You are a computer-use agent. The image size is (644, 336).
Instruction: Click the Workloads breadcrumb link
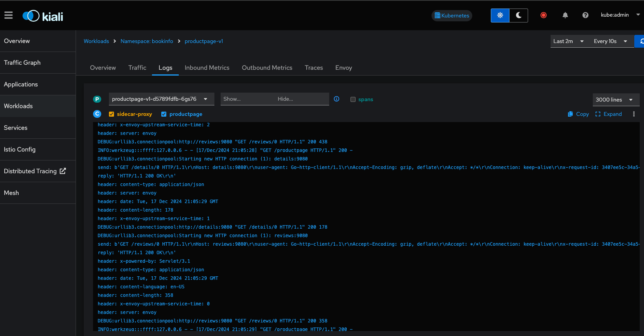96,41
